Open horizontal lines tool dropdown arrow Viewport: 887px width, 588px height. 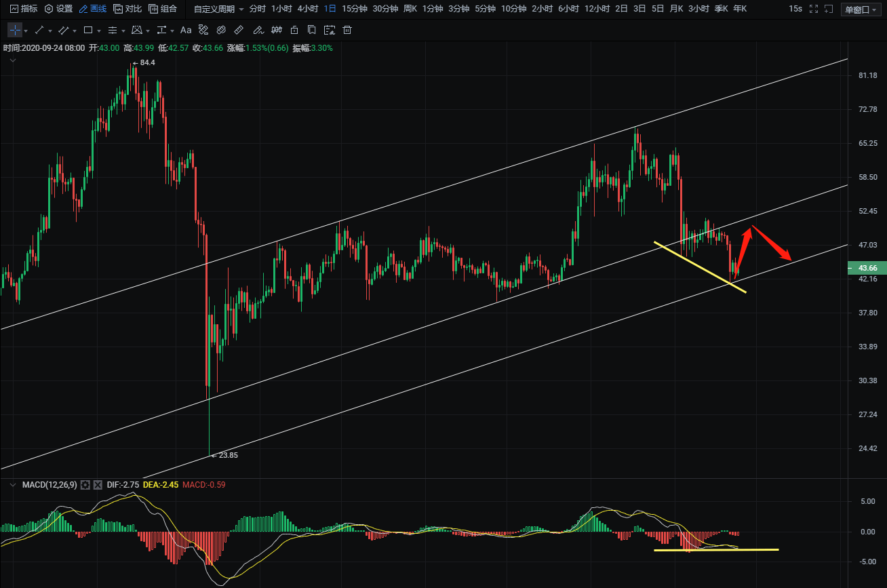click(x=123, y=31)
